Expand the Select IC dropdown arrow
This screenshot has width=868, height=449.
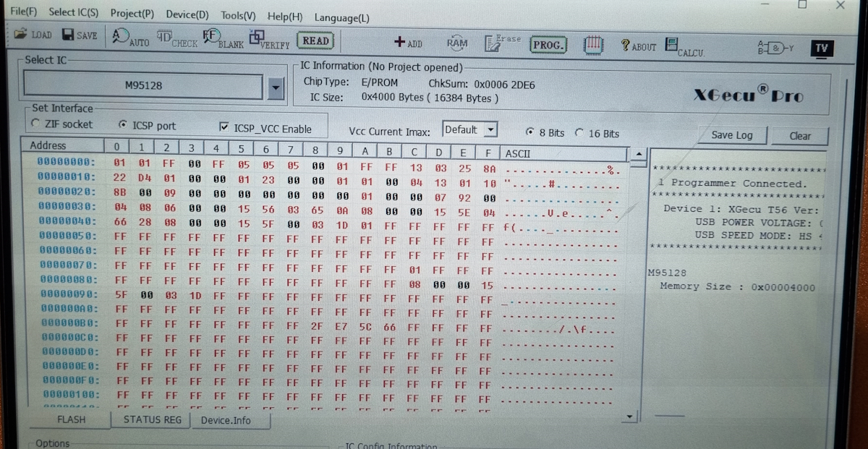[275, 87]
